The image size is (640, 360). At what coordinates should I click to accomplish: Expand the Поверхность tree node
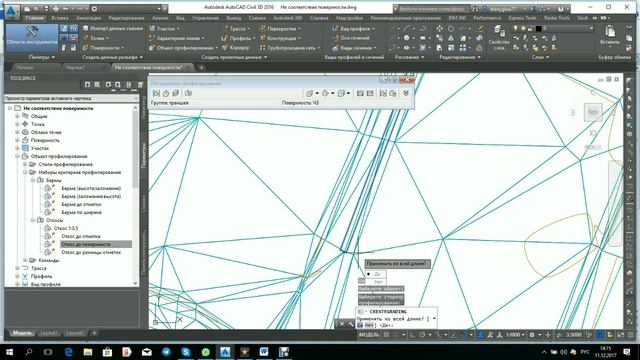18,140
